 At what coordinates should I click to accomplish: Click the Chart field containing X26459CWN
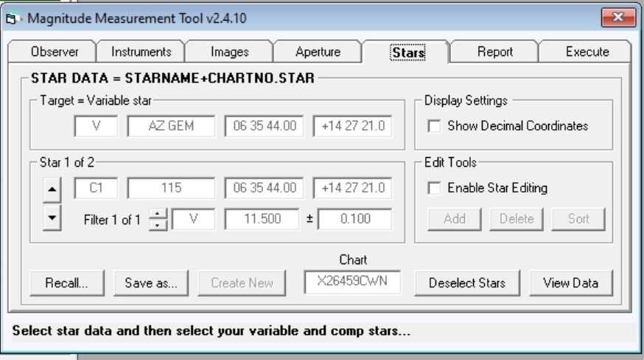352,281
